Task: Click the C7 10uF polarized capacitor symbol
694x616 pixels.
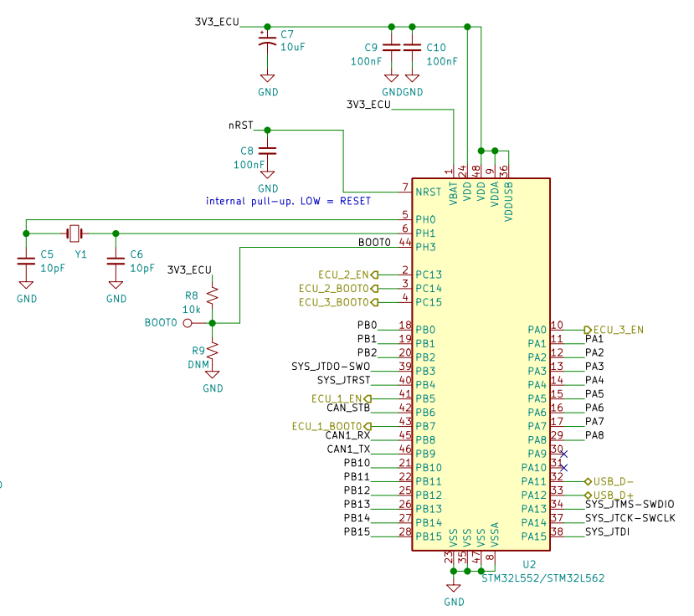Action: coord(267,42)
